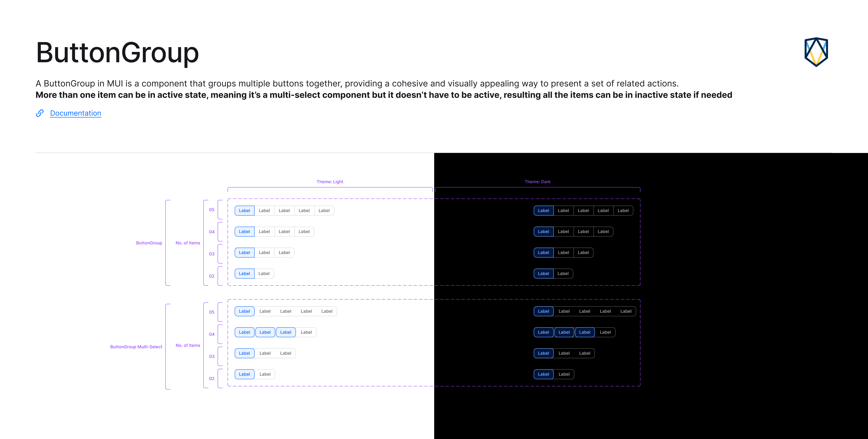Select the 'Theme: Light' heading
868x439 pixels.
coord(330,182)
